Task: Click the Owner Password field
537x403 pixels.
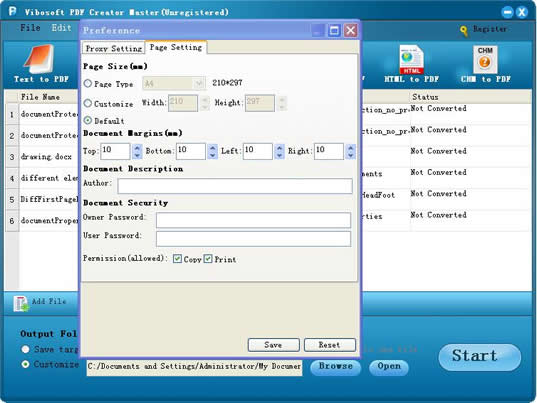Action: (x=253, y=220)
